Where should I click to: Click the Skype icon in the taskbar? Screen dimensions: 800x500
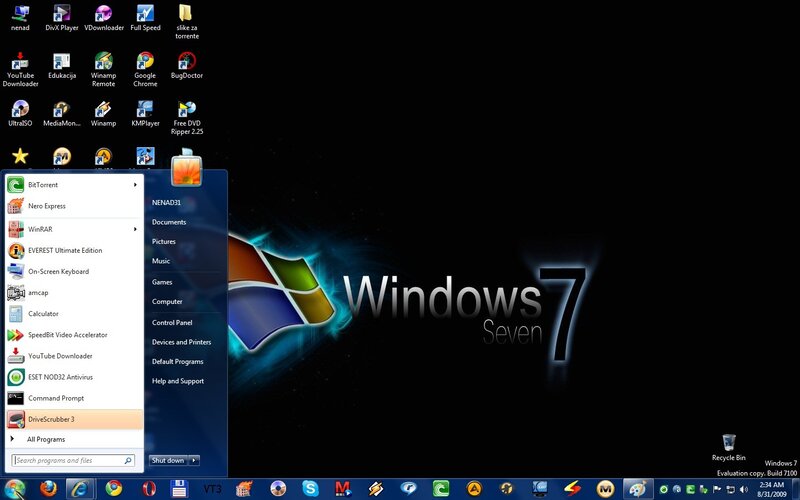(310, 489)
